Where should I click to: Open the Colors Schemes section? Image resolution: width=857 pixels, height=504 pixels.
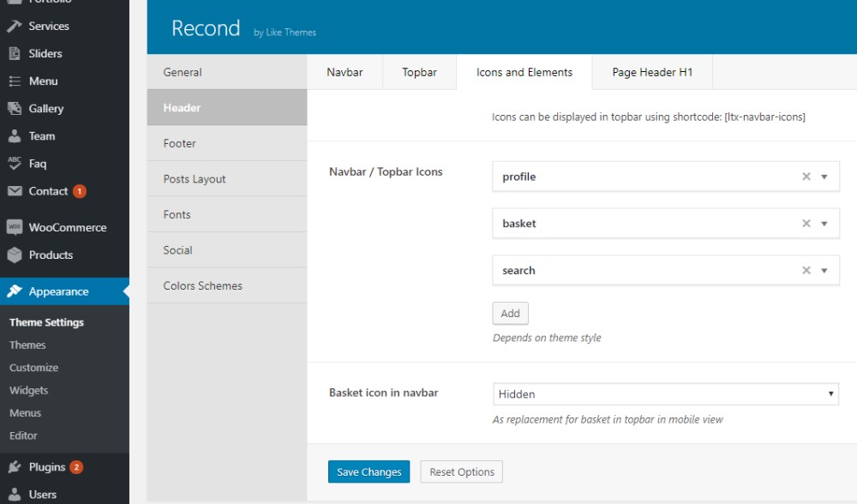tap(227, 285)
